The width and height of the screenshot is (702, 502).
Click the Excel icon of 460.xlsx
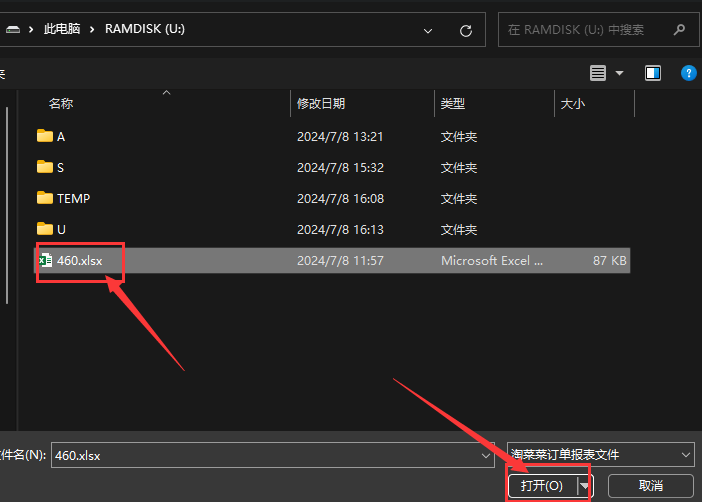[44, 260]
